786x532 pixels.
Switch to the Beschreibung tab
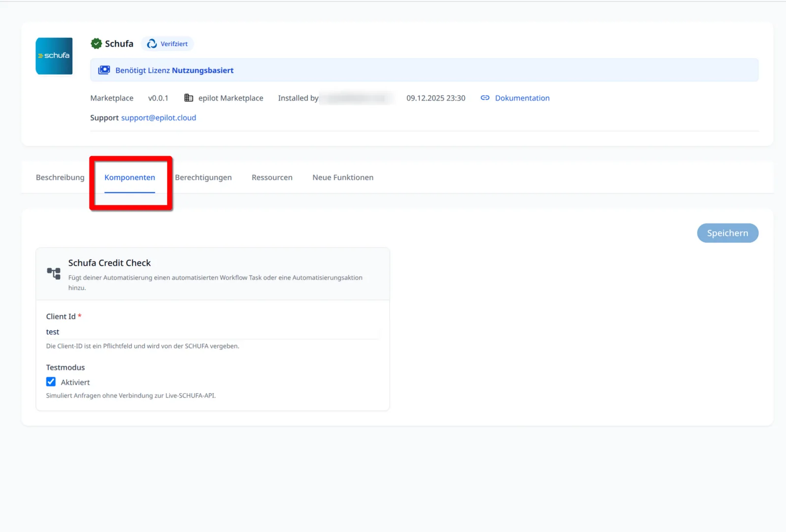[x=60, y=177]
